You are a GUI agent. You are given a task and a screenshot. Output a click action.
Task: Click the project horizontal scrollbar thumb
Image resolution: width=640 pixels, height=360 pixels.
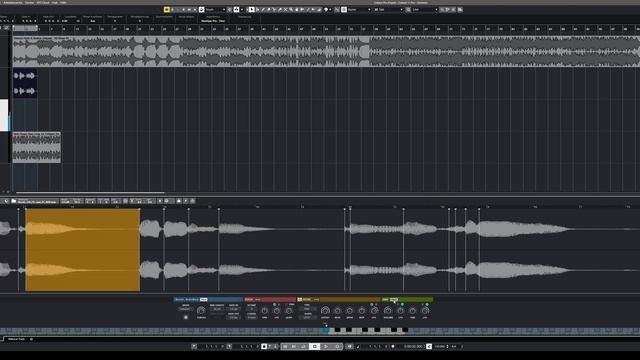90,192
